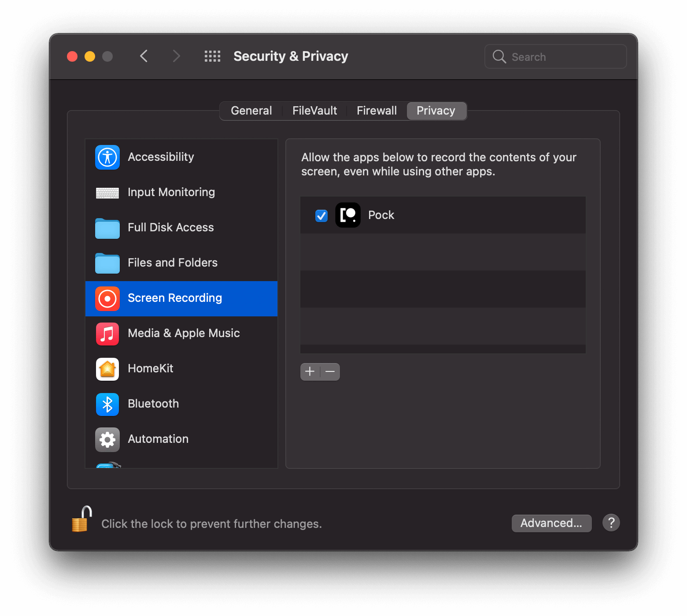Click the Bluetooth icon in the sidebar
687x616 pixels.
[107, 404]
